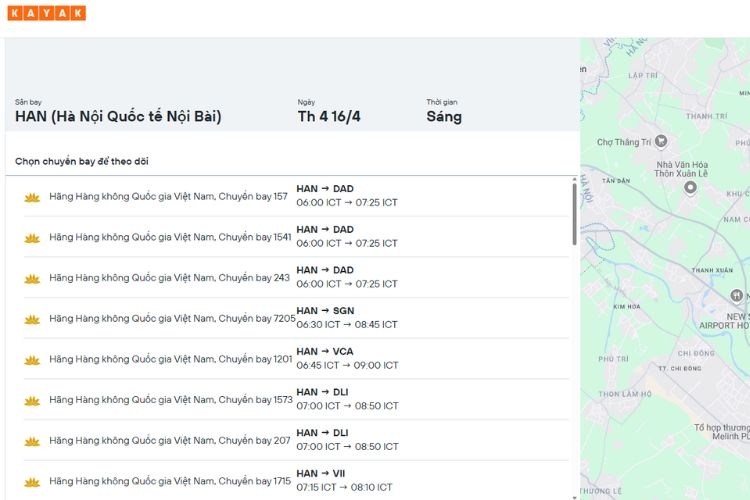Image resolution: width=750 pixels, height=500 pixels.
Task: Click the scrollbar up arrow
Action: [x=574, y=179]
